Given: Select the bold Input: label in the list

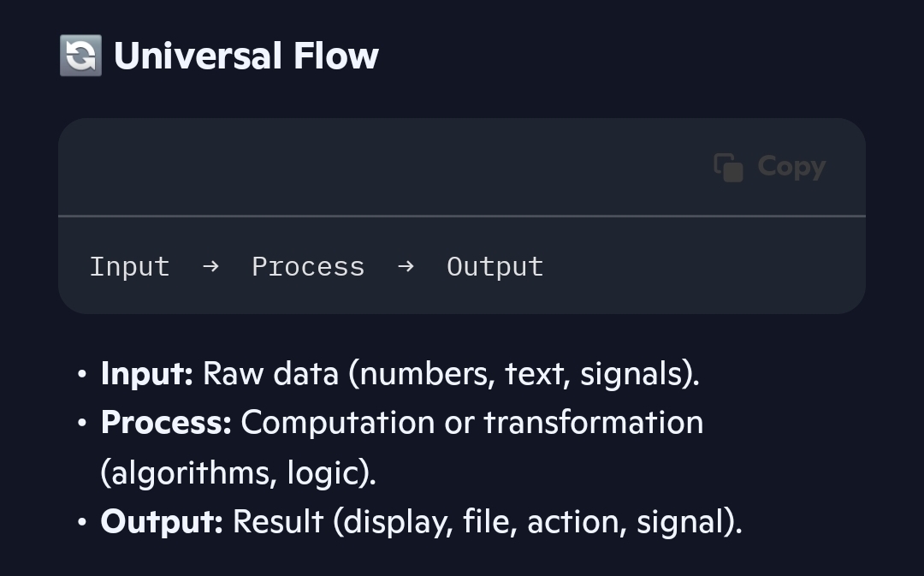Looking at the screenshot, I should tap(147, 374).
